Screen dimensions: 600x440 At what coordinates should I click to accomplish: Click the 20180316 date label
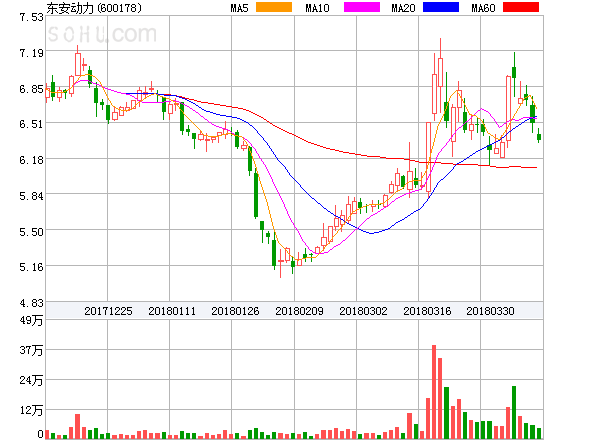coord(427,311)
